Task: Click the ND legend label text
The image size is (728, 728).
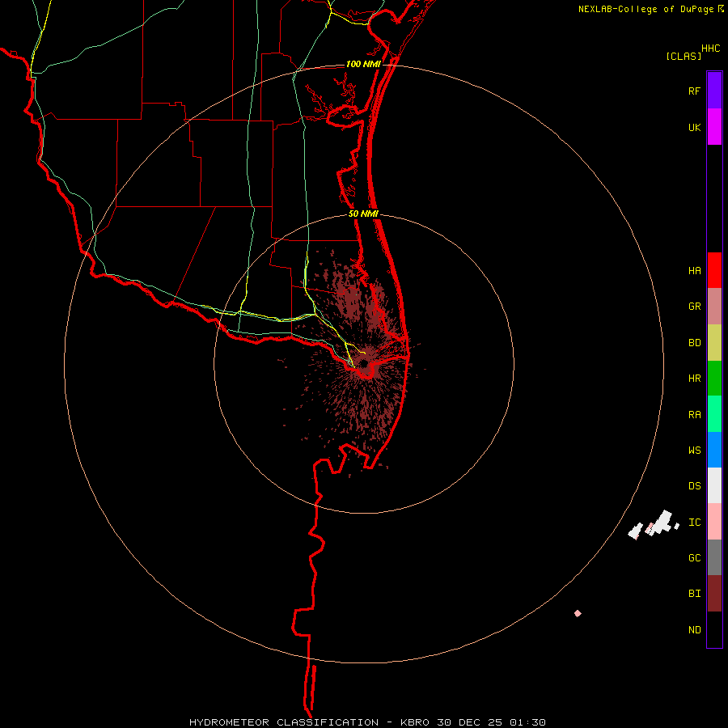Action: (x=694, y=630)
